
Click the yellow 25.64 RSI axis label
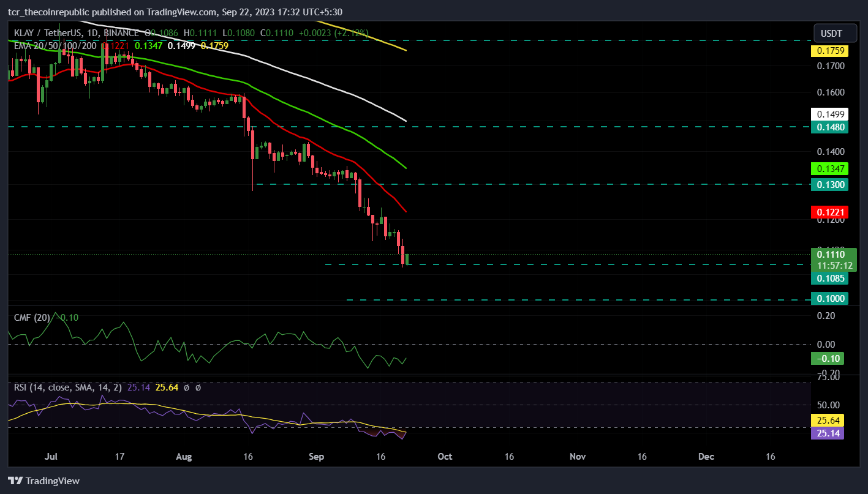828,421
